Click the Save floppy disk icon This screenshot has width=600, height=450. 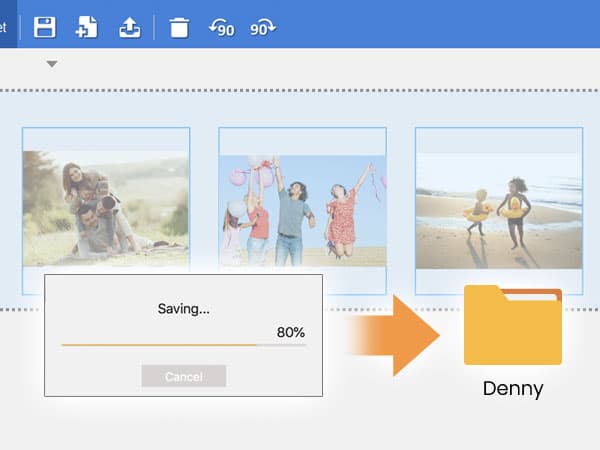[x=44, y=27]
